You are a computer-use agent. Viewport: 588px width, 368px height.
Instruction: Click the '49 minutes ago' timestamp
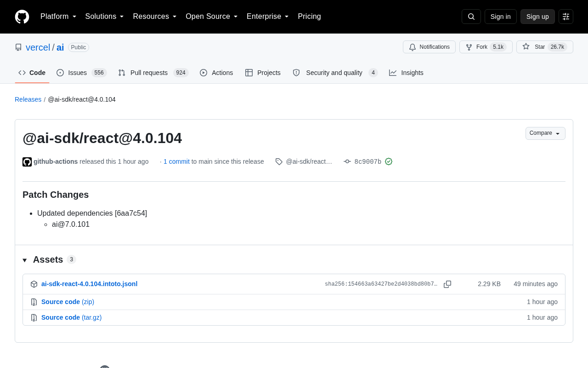click(536, 284)
